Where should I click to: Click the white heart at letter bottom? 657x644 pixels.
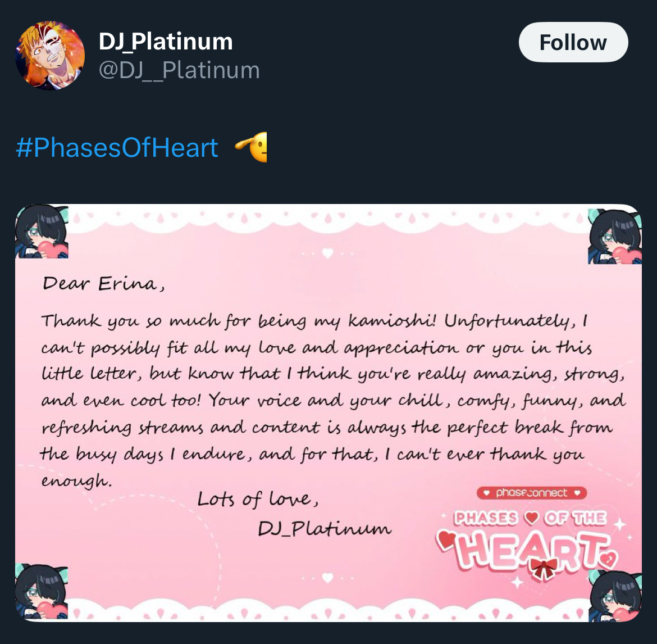(328, 577)
